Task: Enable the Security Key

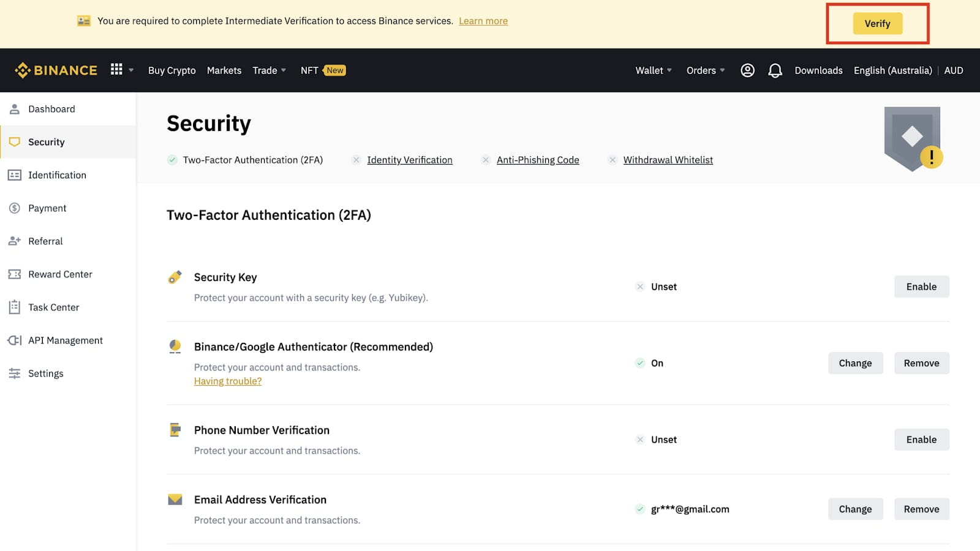Action: pyautogui.click(x=921, y=287)
